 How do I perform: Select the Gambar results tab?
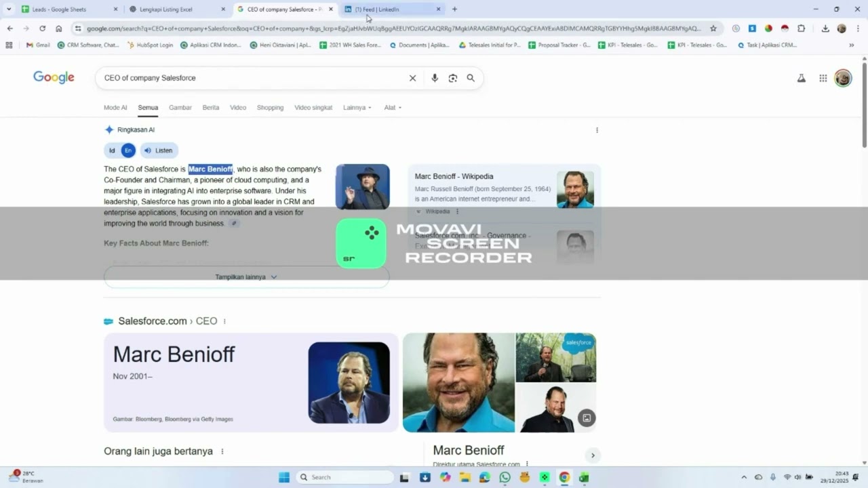[x=180, y=108]
